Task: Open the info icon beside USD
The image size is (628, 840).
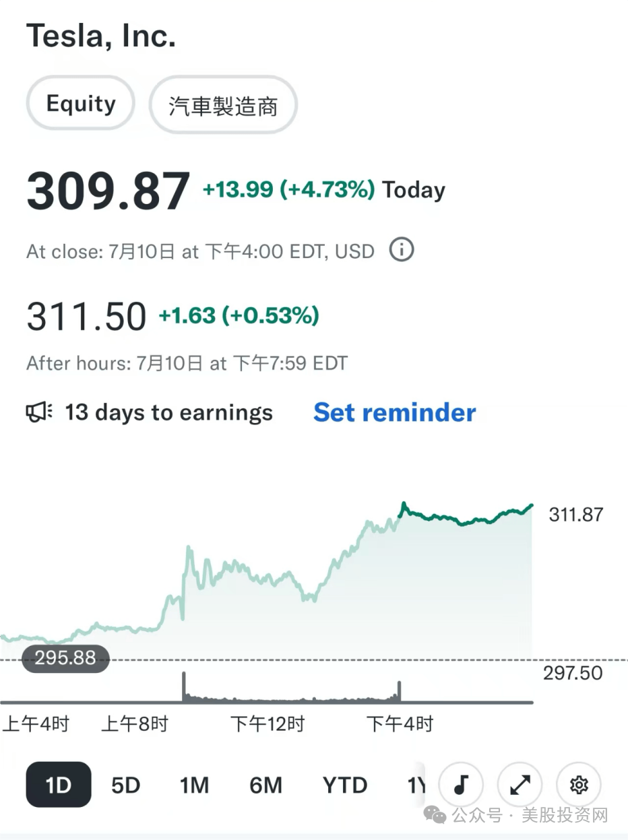Action: [x=402, y=251]
